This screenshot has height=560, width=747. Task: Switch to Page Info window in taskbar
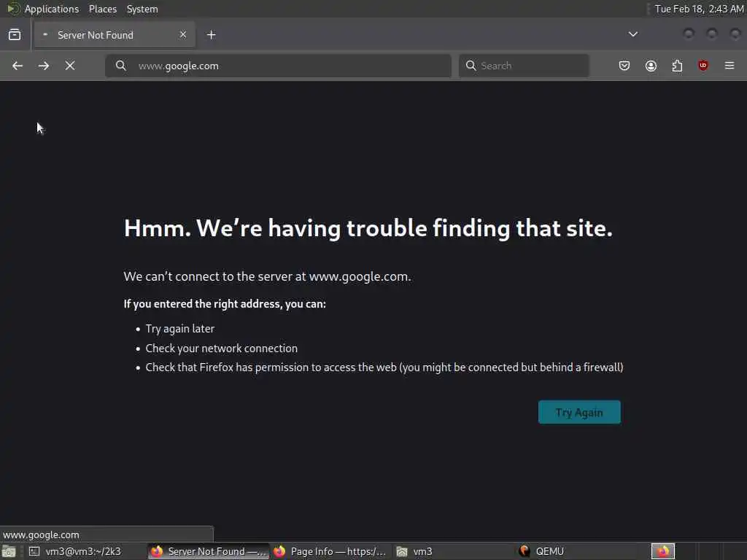331,551
